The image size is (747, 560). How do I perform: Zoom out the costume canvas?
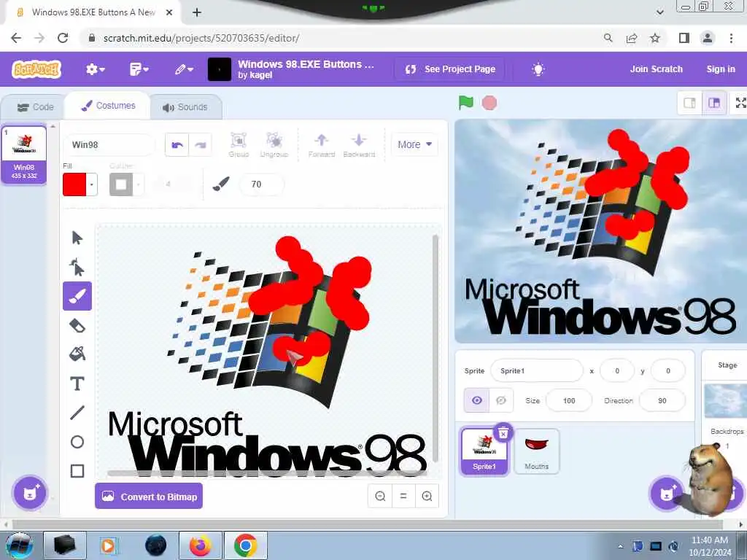click(x=380, y=496)
